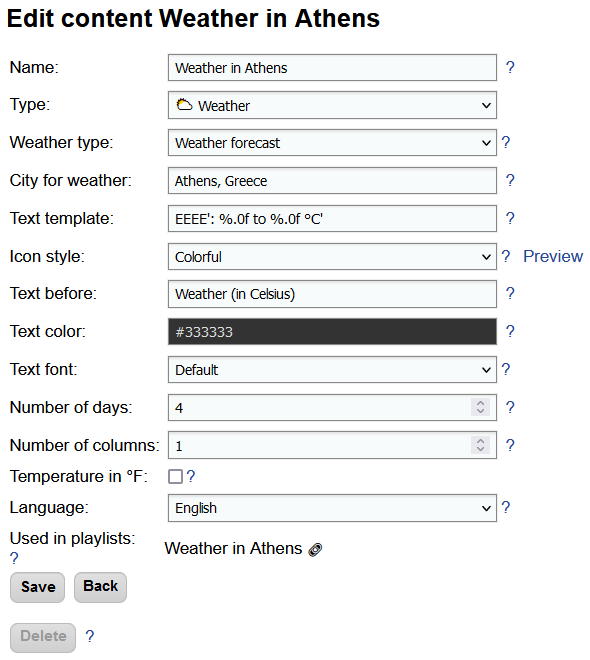Click into the Text before input field
Screen dimensions: 590x660
(332, 294)
